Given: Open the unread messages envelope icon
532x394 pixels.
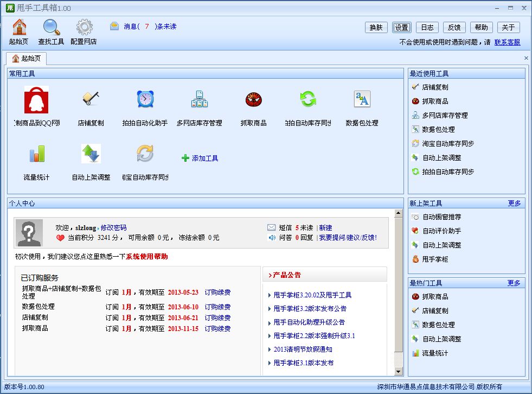Looking at the screenshot, I should point(114,26).
